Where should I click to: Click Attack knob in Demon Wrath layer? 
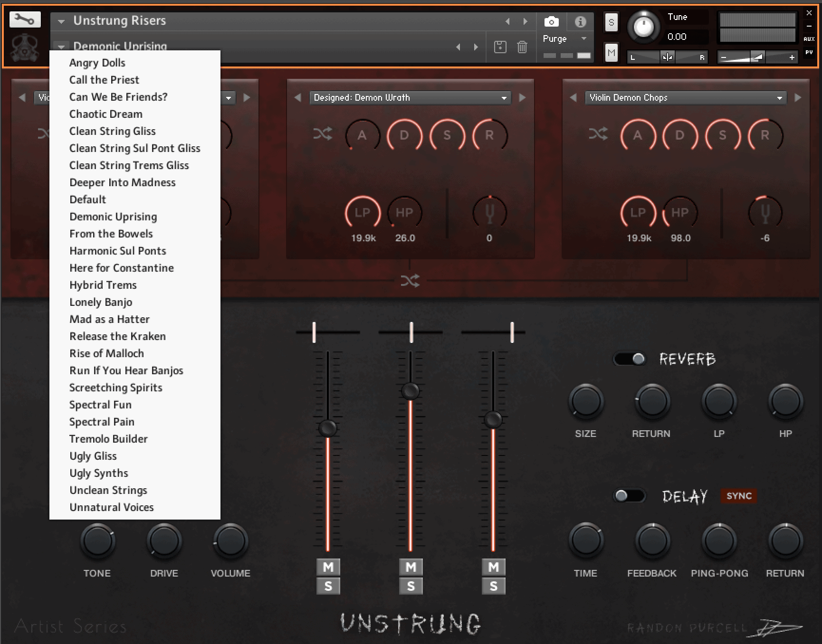coord(362,135)
